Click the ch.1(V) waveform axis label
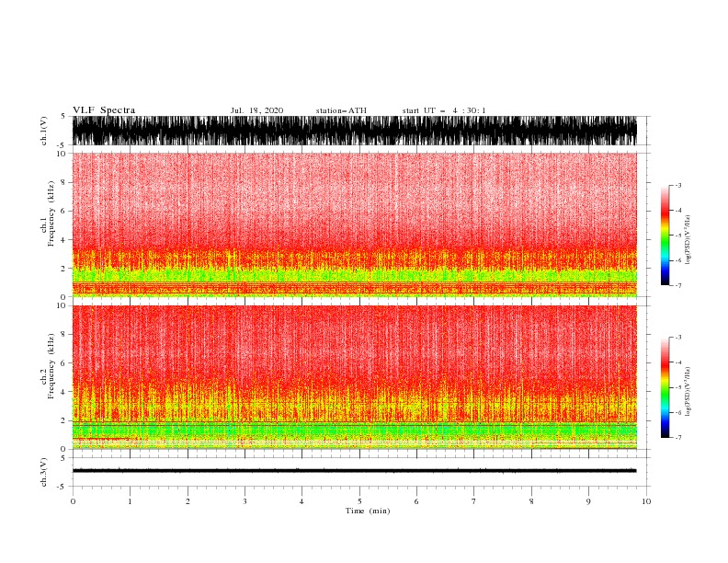 [44, 131]
